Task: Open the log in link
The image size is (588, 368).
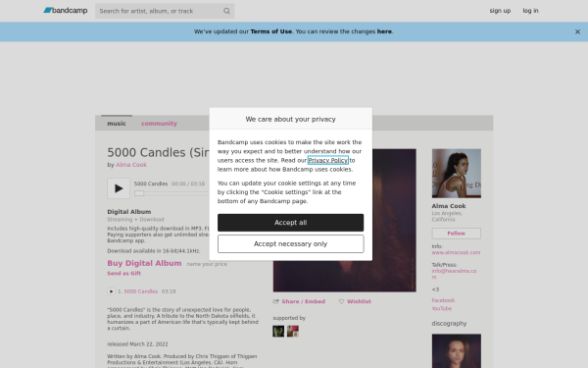Action: [530, 11]
